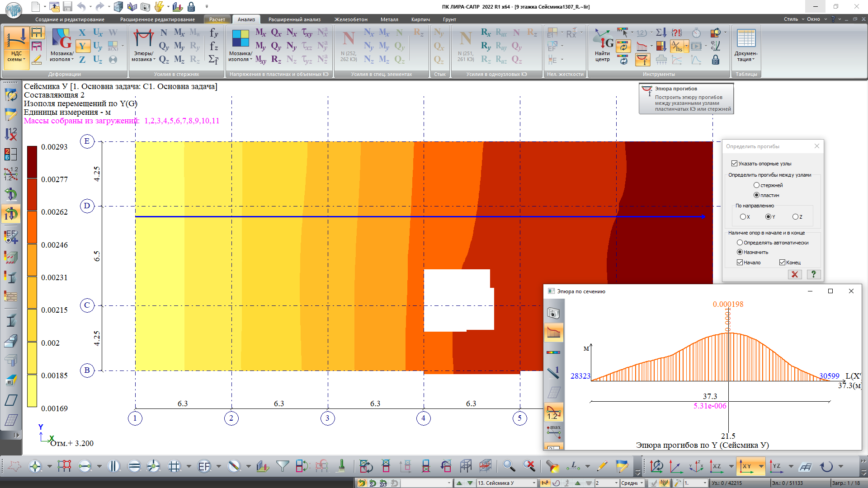Select the стержней radio button
The width and height of the screenshot is (868, 488).
click(756, 185)
